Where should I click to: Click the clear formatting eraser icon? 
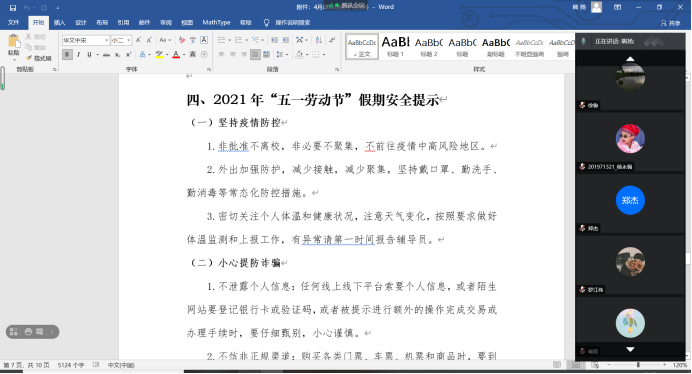click(182, 40)
